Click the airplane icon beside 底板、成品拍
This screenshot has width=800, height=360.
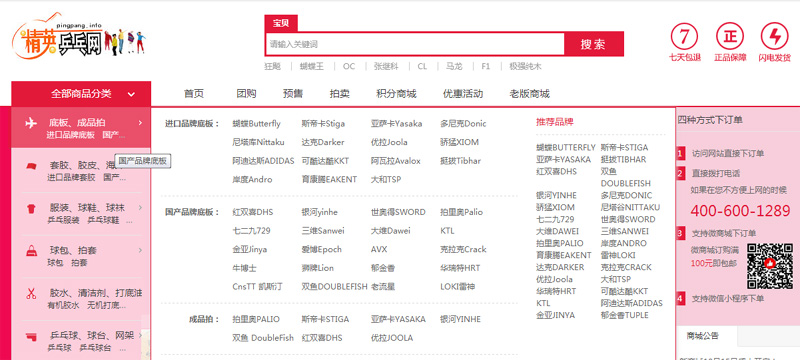coord(31,123)
